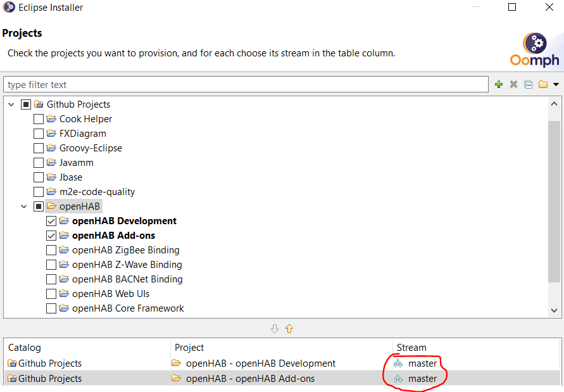The height and width of the screenshot is (392, 564).
Task: Uncheck the openHAB Development checkbox
Action: [x=51, y=221]
